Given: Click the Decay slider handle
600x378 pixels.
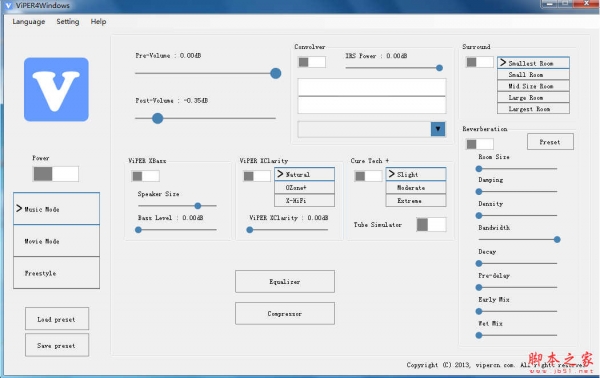Looking at the screenshot, I should coord(479,264).
